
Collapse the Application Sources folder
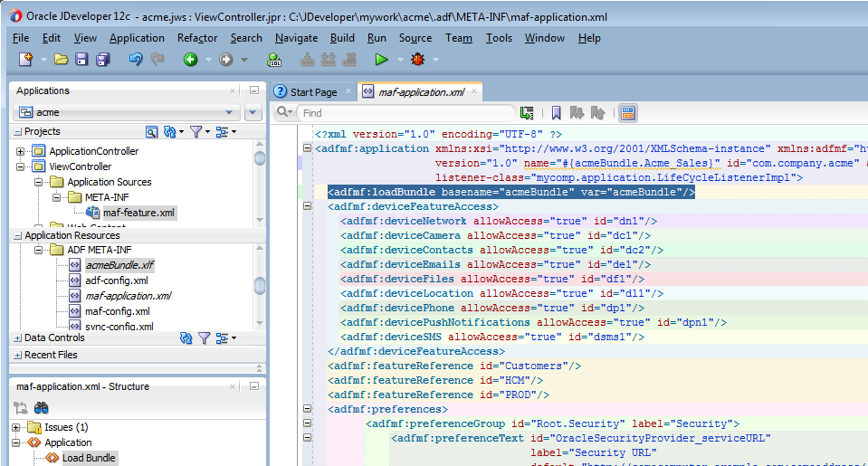click(x=38, y=182)
